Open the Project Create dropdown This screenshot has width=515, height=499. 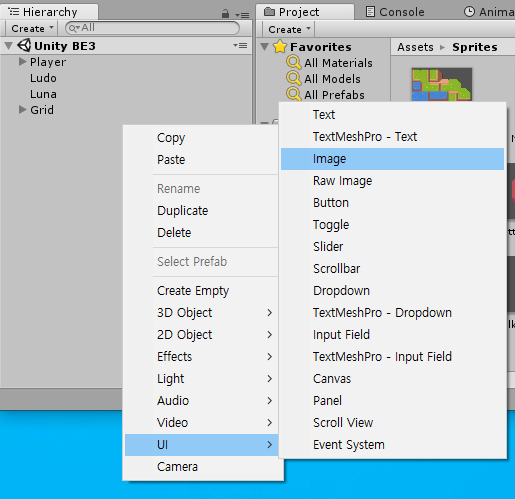pyautogui.click(x=289, y=29)
